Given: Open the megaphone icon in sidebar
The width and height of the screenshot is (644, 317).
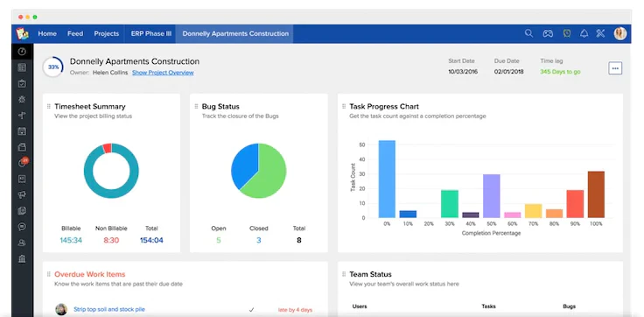Looking at the screenshot, I should click(22, 195).
